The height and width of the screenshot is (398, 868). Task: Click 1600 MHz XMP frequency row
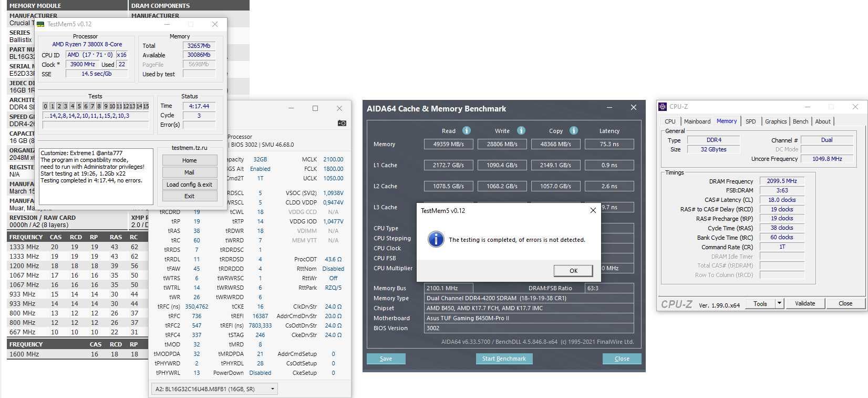tap(79, 354)
